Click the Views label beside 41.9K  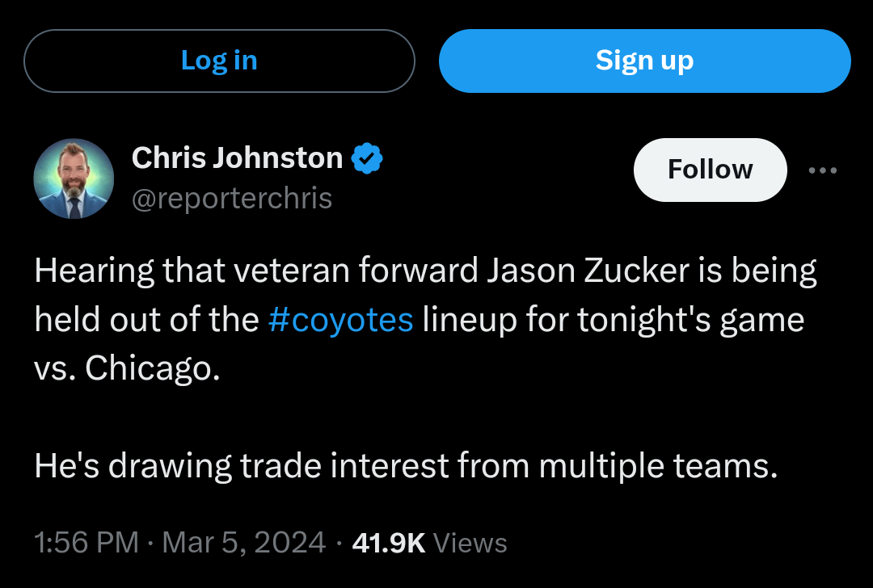(x=470, y=543)
